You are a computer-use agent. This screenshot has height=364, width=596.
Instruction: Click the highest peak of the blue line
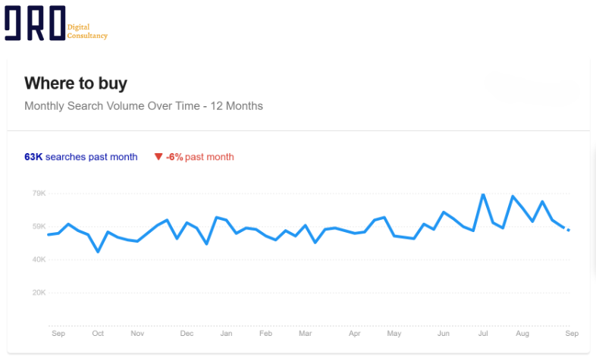[x=483, y=195]
